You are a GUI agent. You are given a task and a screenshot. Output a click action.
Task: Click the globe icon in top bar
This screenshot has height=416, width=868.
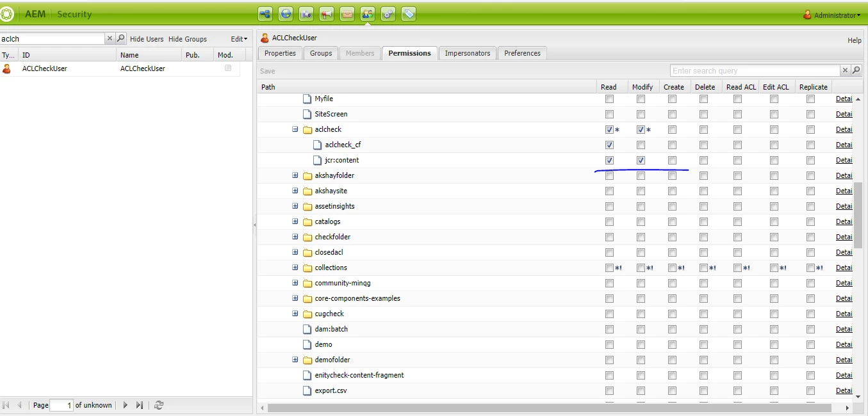(x=286, y=13)
